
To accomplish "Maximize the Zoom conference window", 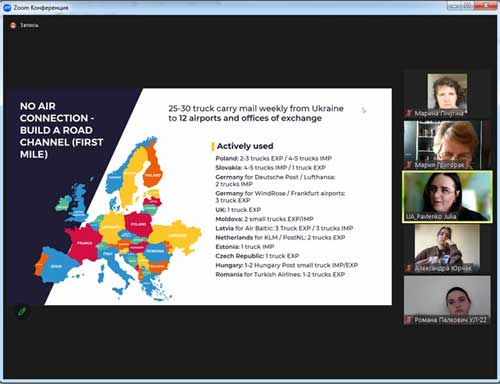I will pos(468,6).
